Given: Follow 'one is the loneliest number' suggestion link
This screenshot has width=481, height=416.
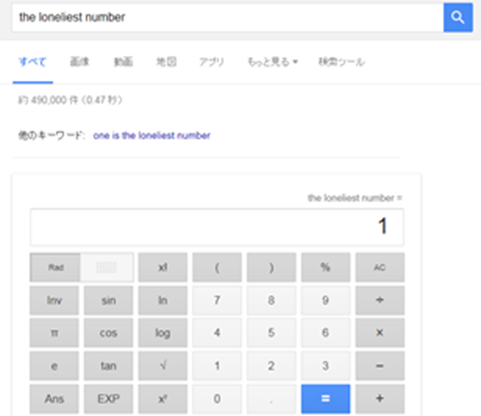Looking at the screenshot, I should 152,135.
